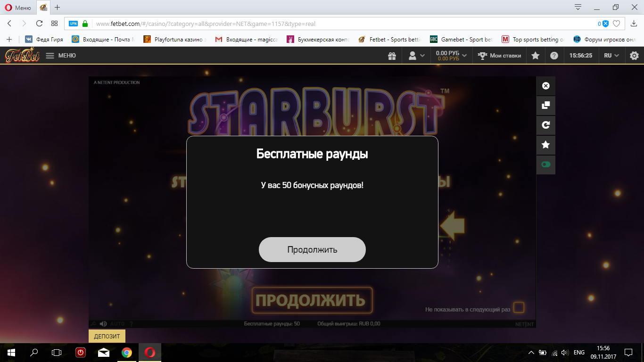Click the ДЕПОЗИТ button
This screenshot has width=644, height=362.
(x=107, y=336)
